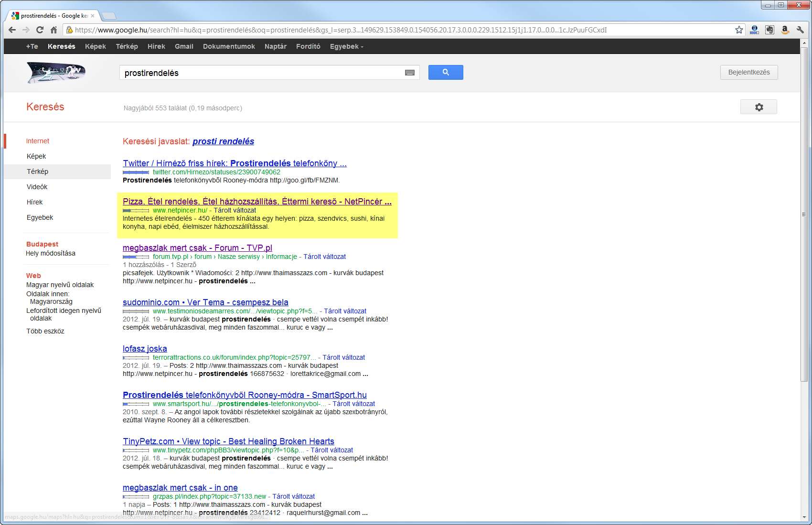Viewport: 812px width, 525px height.
Task: Open Tárolt változat for grzpas.pl
Action: click(293, 496)
